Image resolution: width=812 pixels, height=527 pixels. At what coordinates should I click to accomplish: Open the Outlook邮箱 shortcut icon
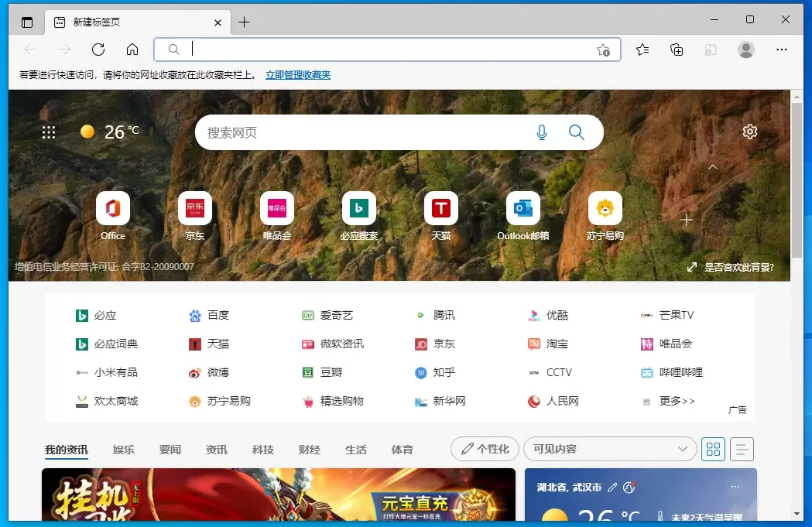pos(522,208)
